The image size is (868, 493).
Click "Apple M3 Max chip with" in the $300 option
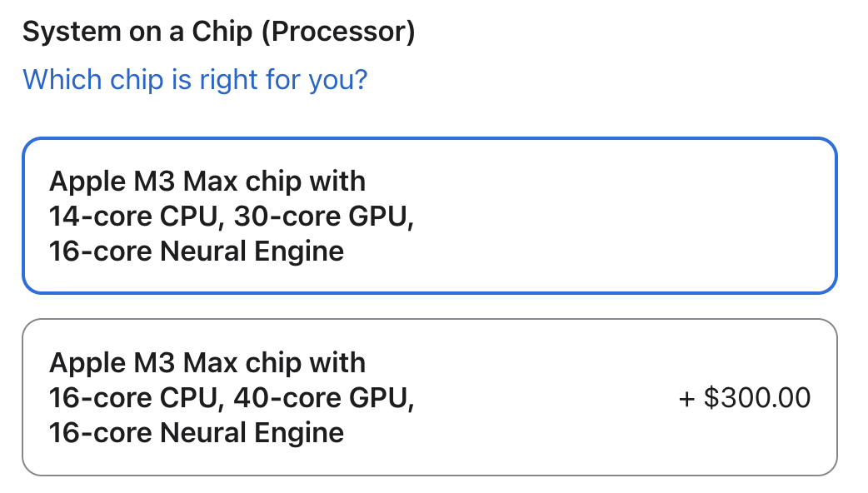[207, 362]
